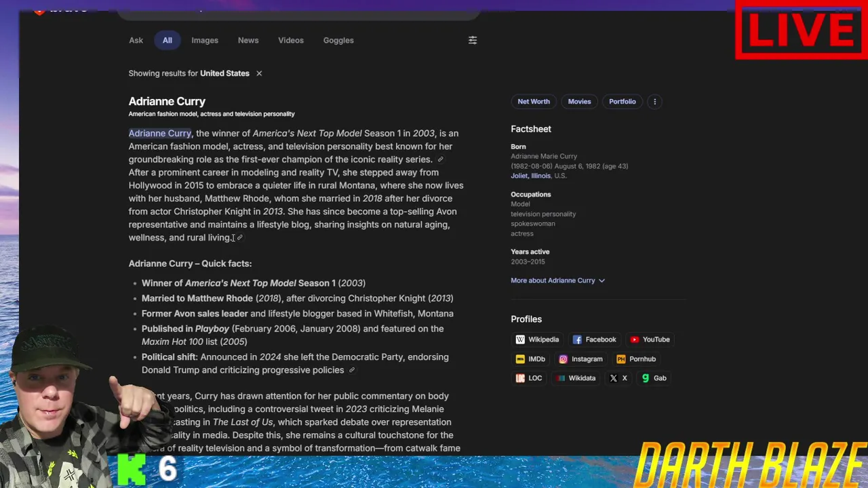Click 'Adrianne Curry – Quick facts:' heading
This screenshot has height=488, width=868.
[190, 264]
